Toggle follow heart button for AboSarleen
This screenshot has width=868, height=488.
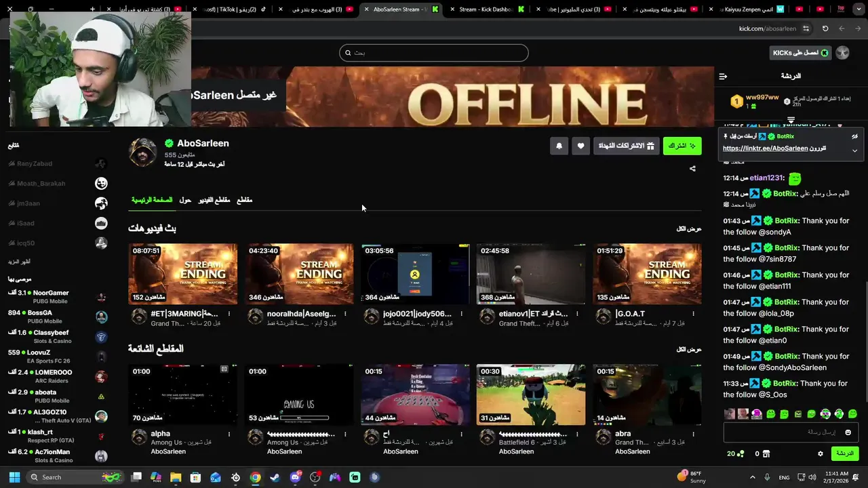pos(580,146)
